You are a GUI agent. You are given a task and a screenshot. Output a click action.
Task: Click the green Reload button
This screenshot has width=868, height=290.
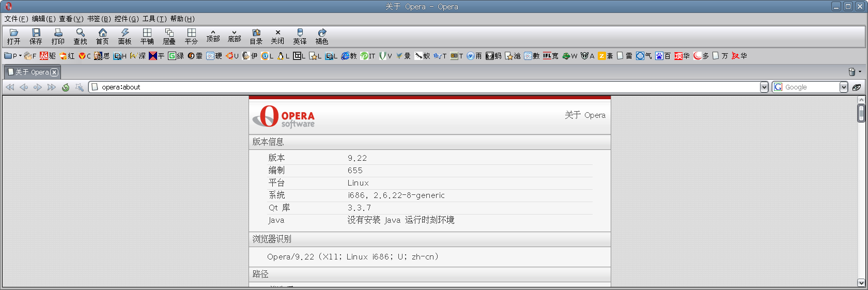click(x=66, y=87)
